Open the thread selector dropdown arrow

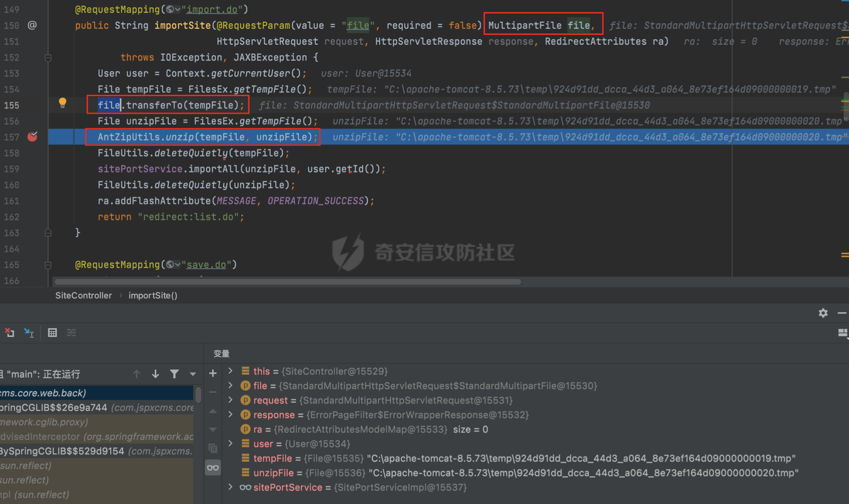pos(193,374)
